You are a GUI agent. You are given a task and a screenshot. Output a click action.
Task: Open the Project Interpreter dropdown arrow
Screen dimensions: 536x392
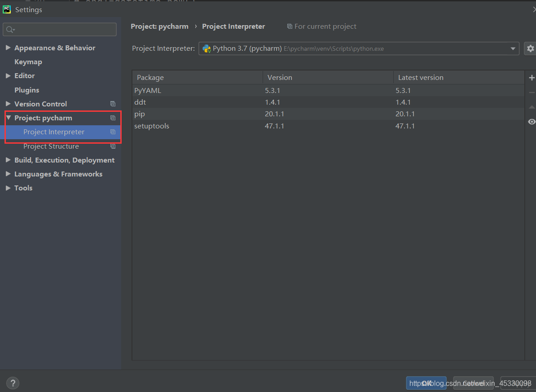click(x=513, y=48)
